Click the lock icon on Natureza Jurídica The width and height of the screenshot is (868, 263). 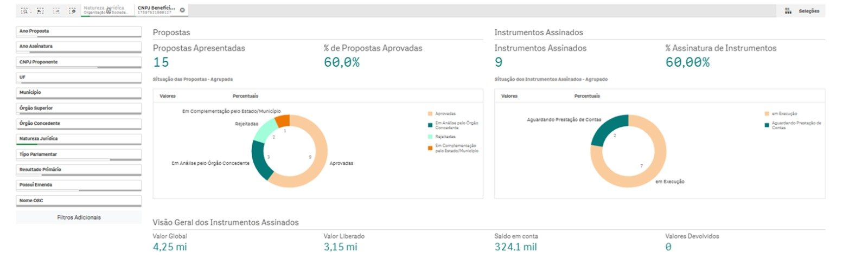[x=108, y=11]
